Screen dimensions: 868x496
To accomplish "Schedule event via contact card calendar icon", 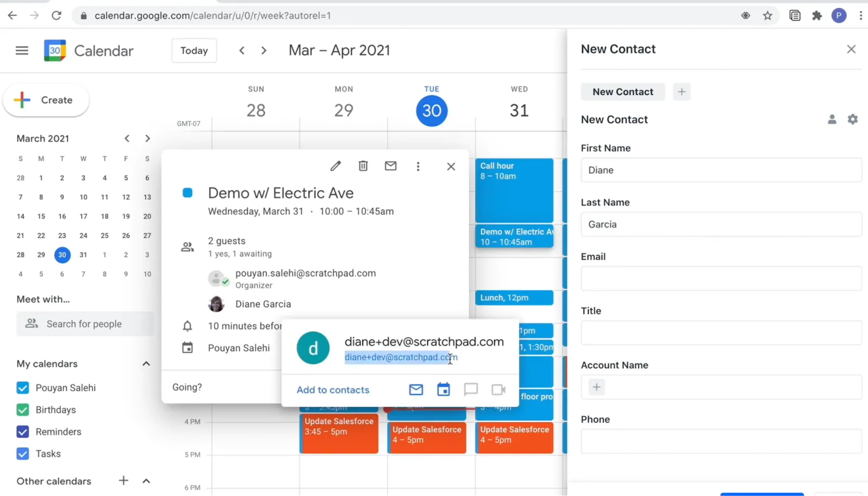I will pyautogui.click(x=444, y=390).
